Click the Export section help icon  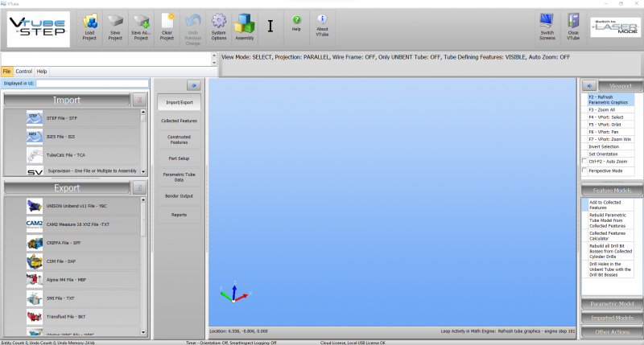pyautogui.click(x=139, y=188)
